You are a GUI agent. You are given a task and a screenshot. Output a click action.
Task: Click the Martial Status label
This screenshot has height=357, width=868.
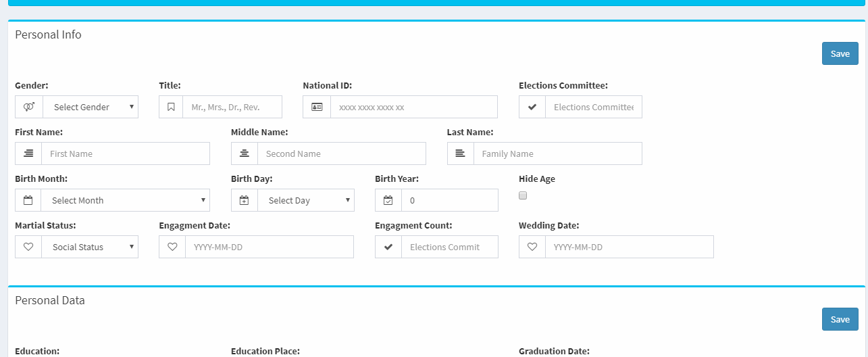click(45, 225)
